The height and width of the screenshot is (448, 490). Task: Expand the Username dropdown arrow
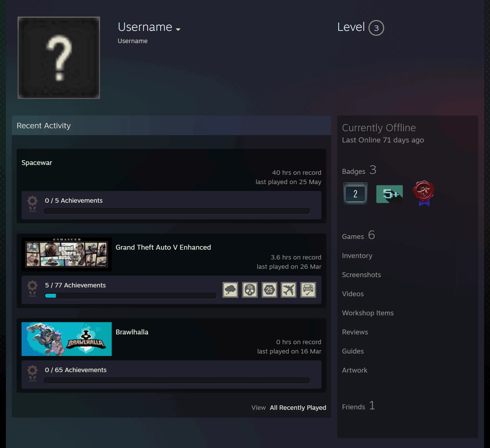(x=178, y=29)
